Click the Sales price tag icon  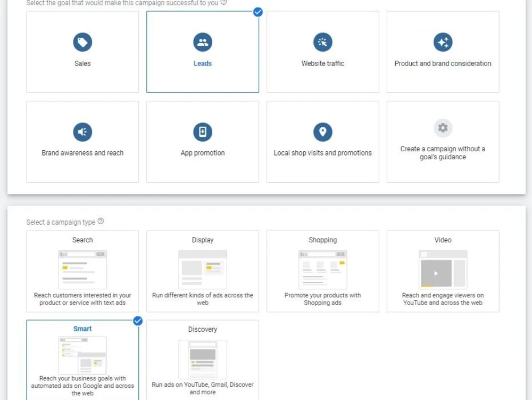coord(82,42)
